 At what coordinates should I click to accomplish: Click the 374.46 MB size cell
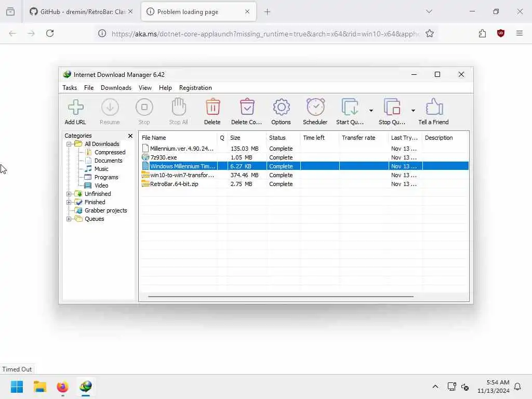pos(244,175)
